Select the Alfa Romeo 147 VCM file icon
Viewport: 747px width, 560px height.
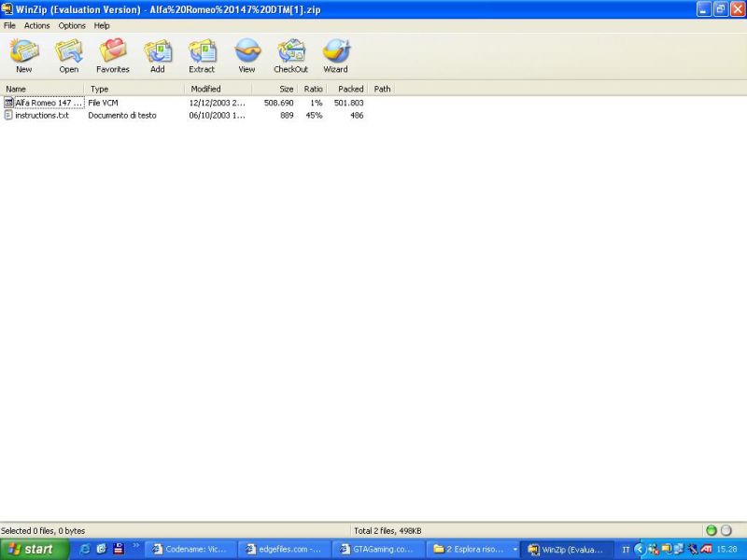tap(8, 103)
